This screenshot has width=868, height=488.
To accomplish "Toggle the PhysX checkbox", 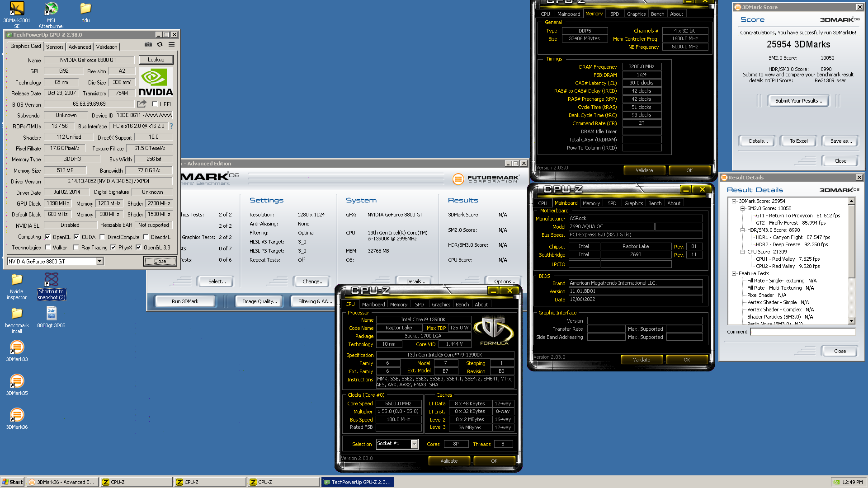I will pyautogui.click(x=113, y=248).
